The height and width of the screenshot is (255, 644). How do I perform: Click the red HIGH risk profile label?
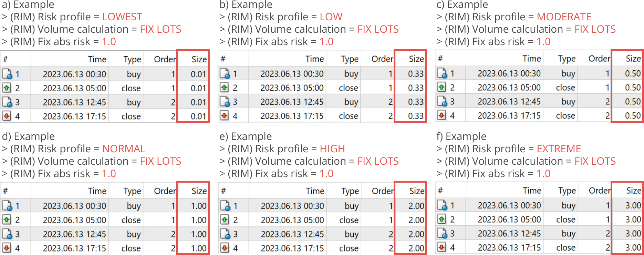click(x=332, y=149)
